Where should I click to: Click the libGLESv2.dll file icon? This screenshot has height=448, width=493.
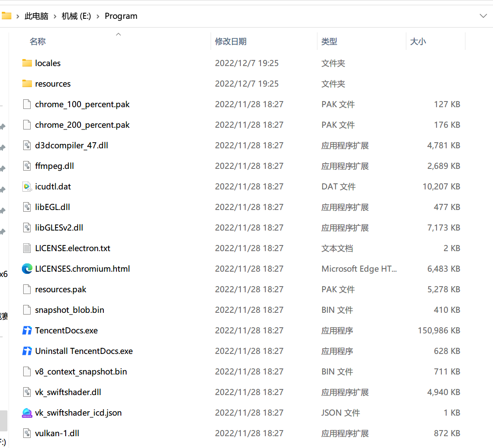coord(27,227)
